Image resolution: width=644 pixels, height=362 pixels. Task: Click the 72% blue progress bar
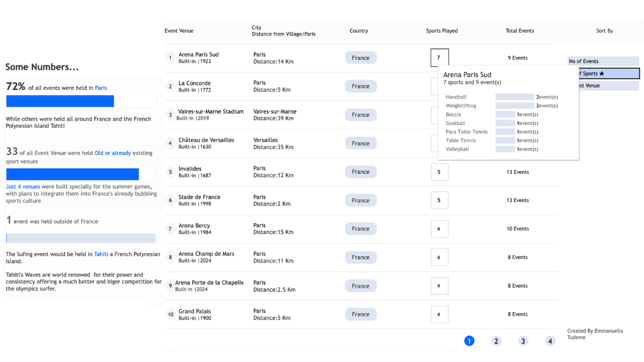tap(60, 101)
